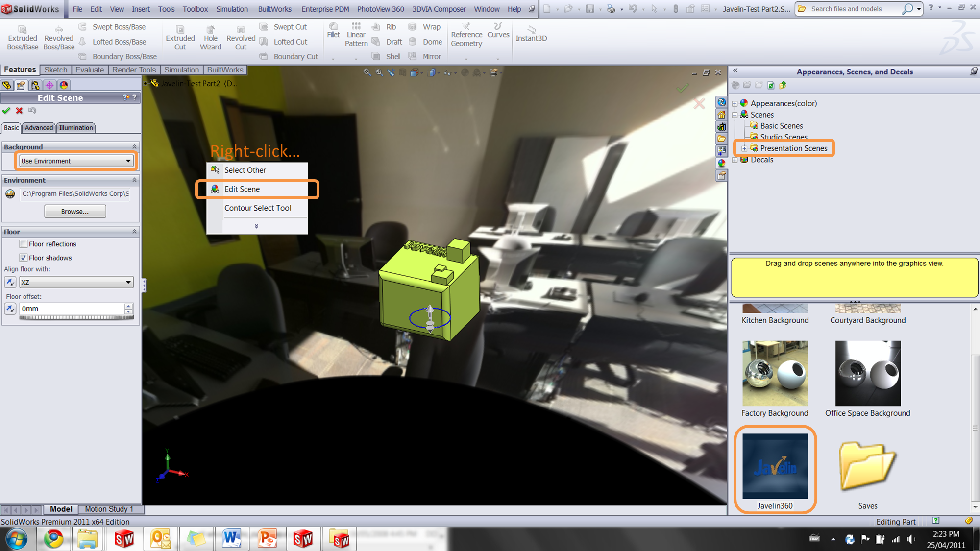The image size is (980, 551).
Task: Open the DisplayManager tab icon
Action: [64, 85]
